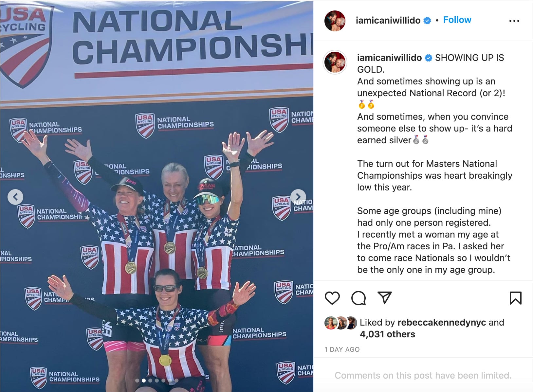533x392 pixels.
Task: Open comments via the speech bubble icon
Action: (358, 298)
